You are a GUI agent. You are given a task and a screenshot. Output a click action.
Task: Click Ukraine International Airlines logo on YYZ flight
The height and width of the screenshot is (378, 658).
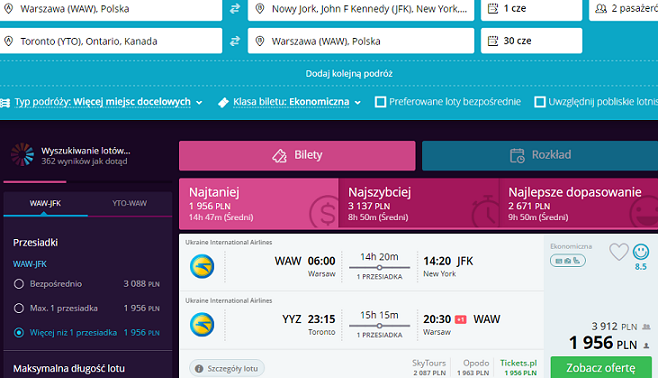click(202, 325)
